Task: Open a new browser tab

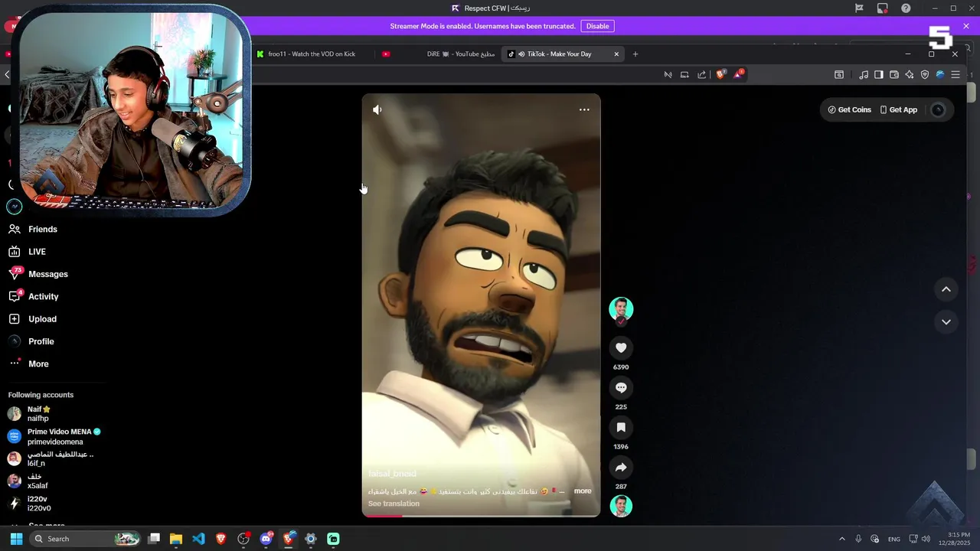Action: click(635, 54)
